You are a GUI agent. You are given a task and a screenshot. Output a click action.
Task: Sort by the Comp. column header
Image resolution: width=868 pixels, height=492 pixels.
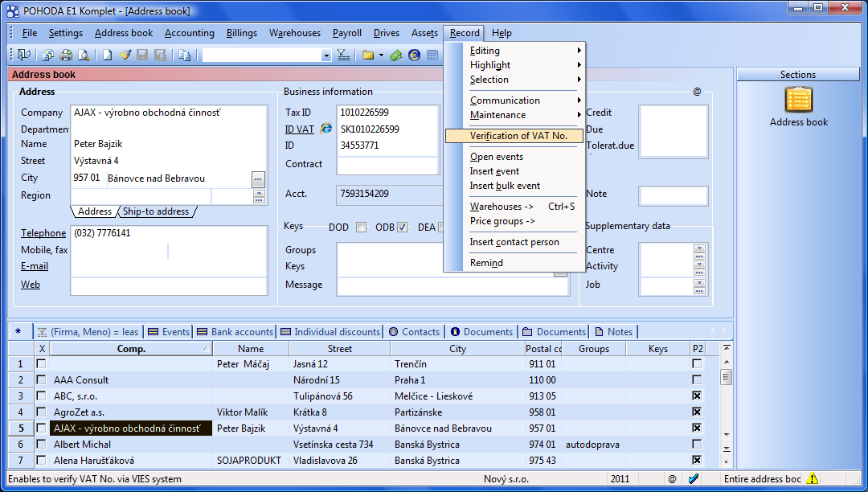(131, 349)
